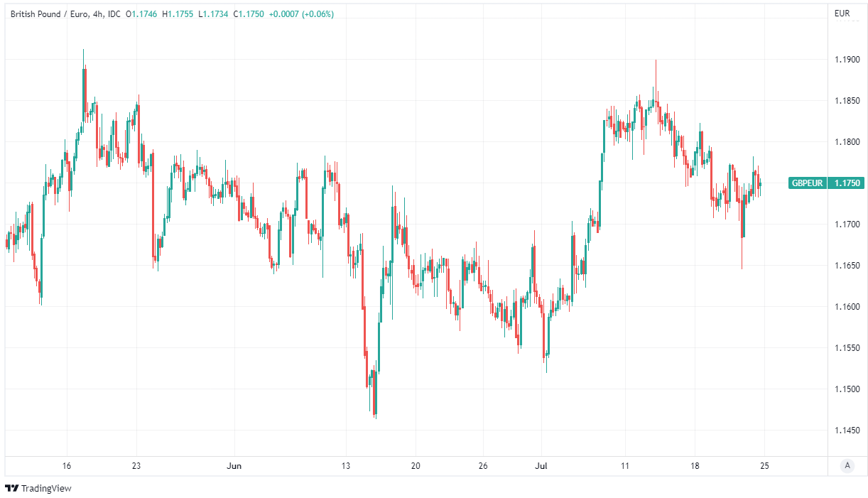Screen dimensions: 868x498
Task: Click the '20' date axis label
Action: coord(416,466)
